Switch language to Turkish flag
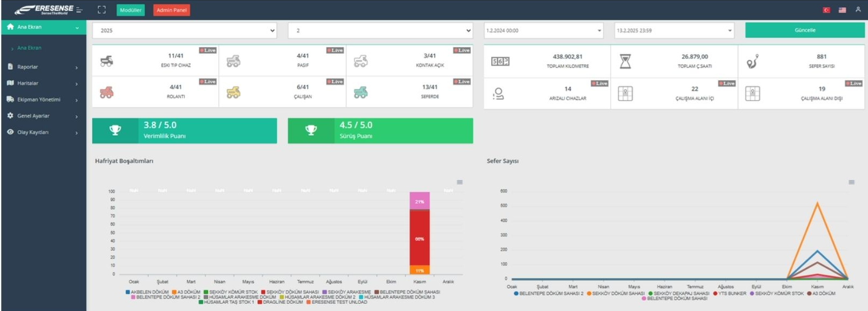The width and height of the screenshot is (868, 311). (826, 10)
